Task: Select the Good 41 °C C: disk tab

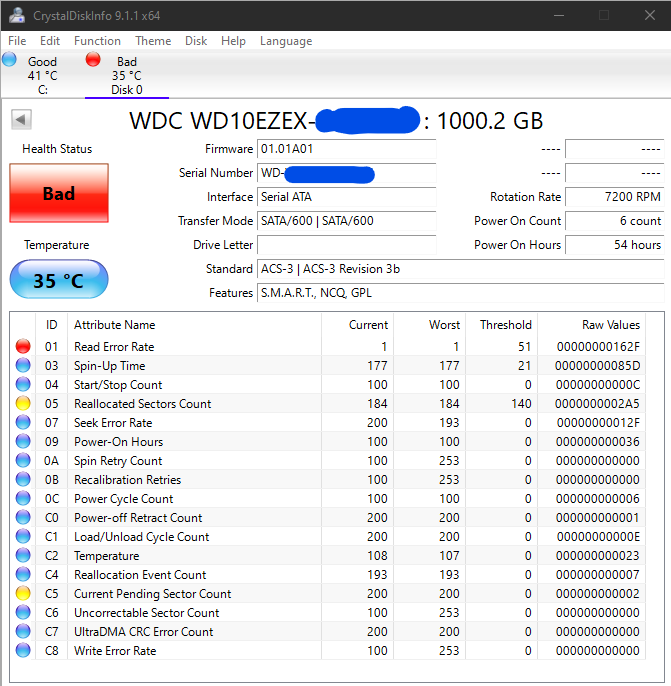Action: [42, 75]
